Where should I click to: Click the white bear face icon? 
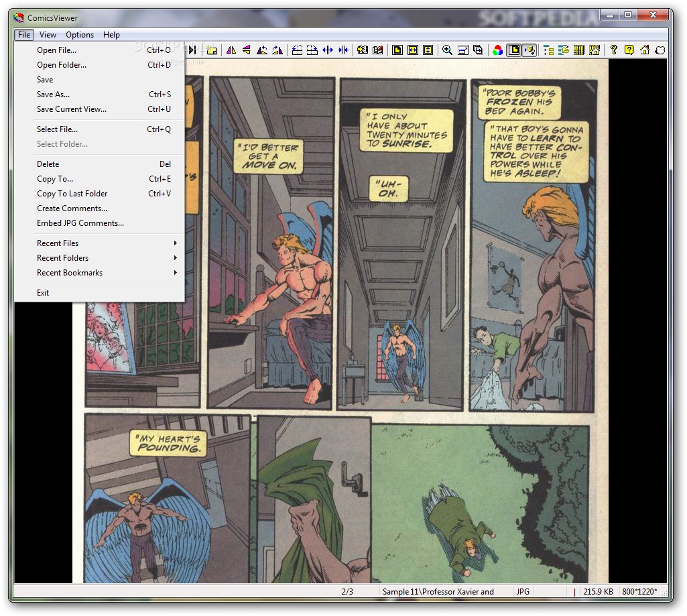coord(660,50)
